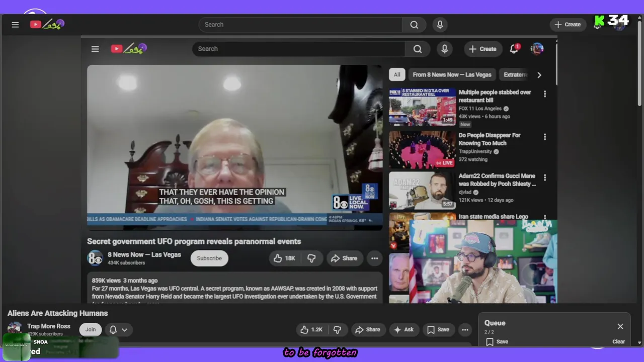Share the Aliens Are Attacking Humans video
This screenshot has height=362, width=644.
[368, 330]
